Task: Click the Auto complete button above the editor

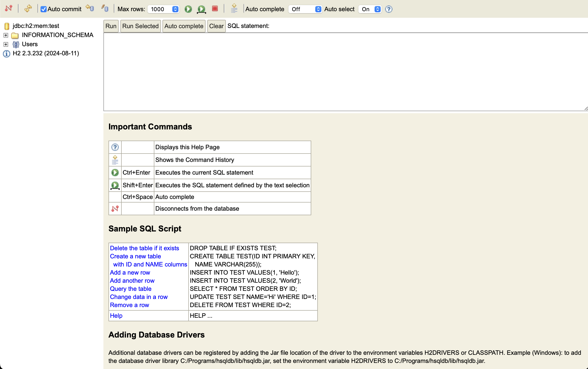Action: [184, 26]
